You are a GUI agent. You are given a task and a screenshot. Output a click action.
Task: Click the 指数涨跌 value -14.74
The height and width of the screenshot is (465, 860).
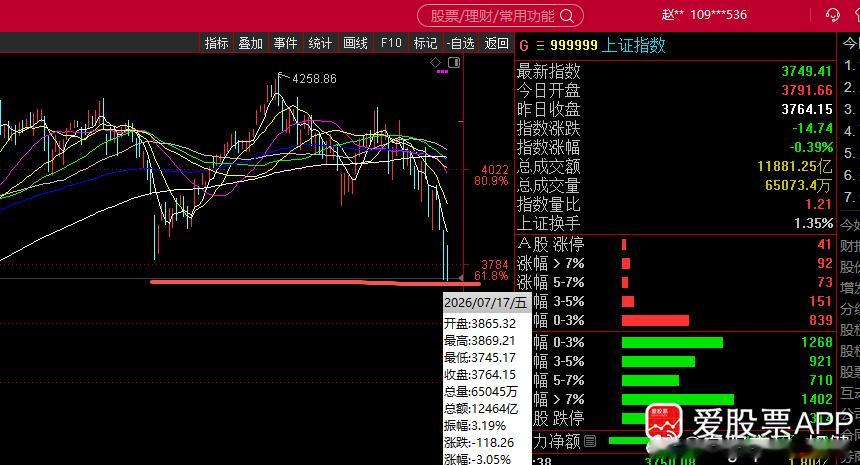click(812, 128)
